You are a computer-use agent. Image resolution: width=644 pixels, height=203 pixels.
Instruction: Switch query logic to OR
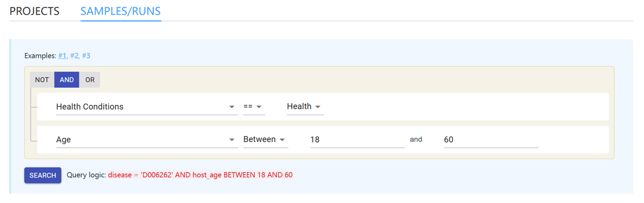[x=90, y=80]
